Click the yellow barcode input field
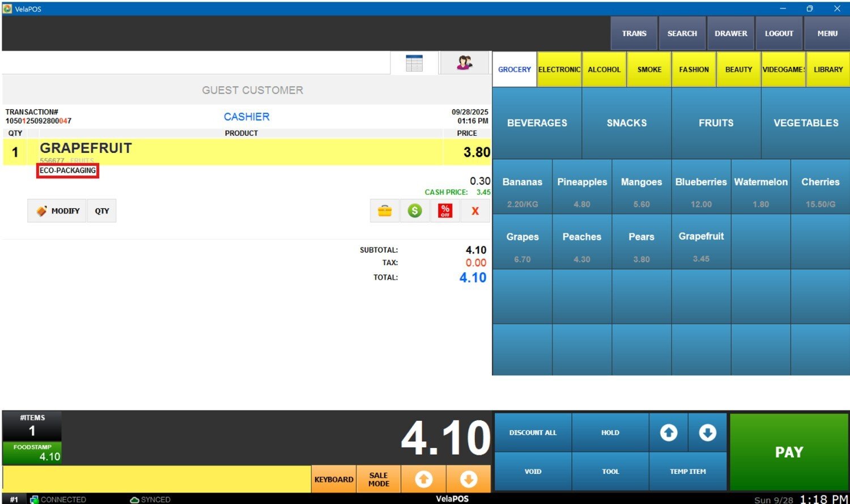Image resolution: width=850 pixels, height=504 pixels. tap(156, 479)
